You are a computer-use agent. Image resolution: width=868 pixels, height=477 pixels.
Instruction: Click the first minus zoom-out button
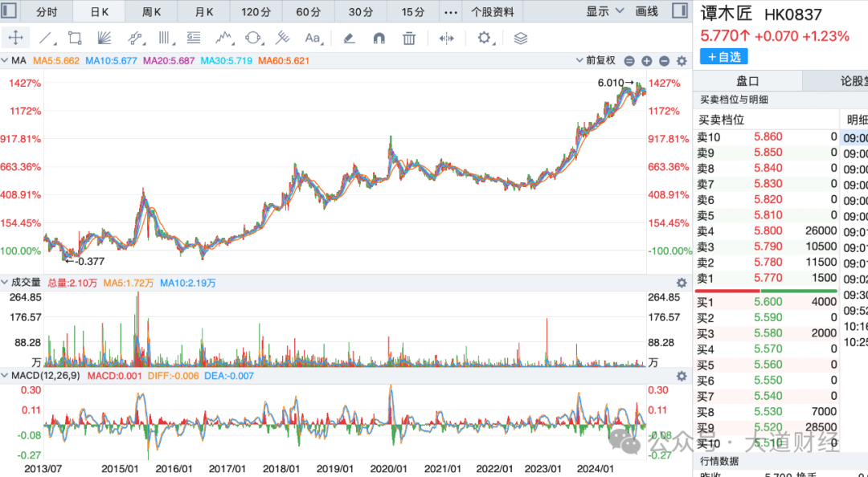[629, 61]
